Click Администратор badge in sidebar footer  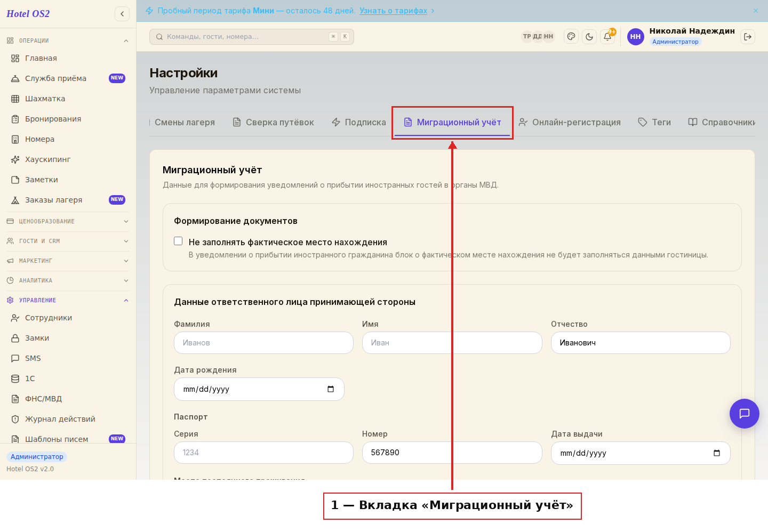pyautogui.click(x=37, y=457)
